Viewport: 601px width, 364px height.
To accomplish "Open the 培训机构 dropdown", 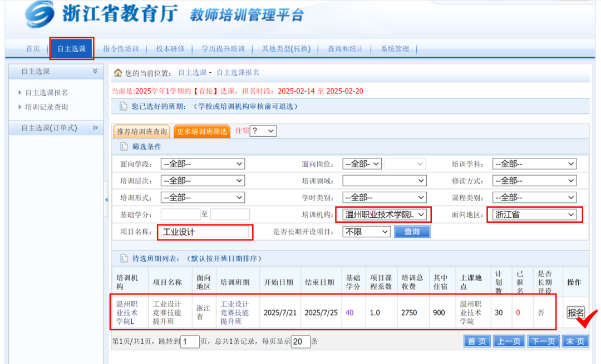I will [385, 215].
